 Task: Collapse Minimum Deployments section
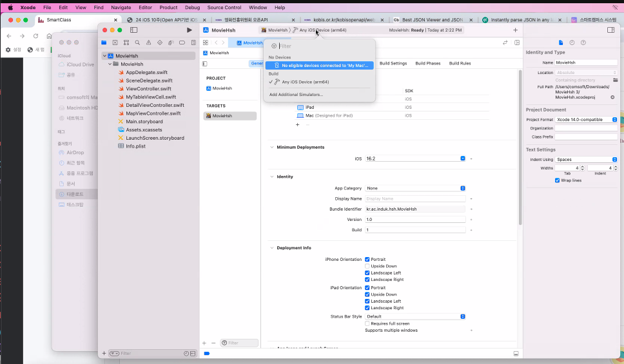272,147
